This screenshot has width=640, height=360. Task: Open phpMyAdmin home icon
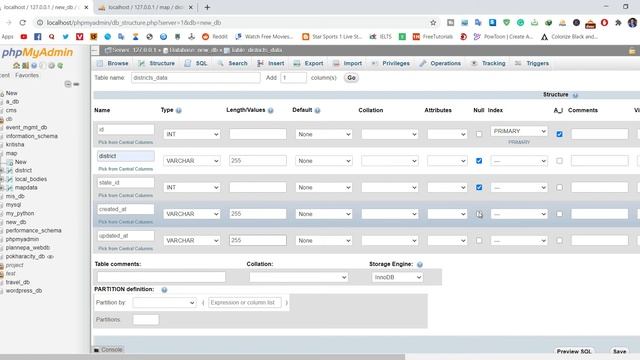click(16, 65)
